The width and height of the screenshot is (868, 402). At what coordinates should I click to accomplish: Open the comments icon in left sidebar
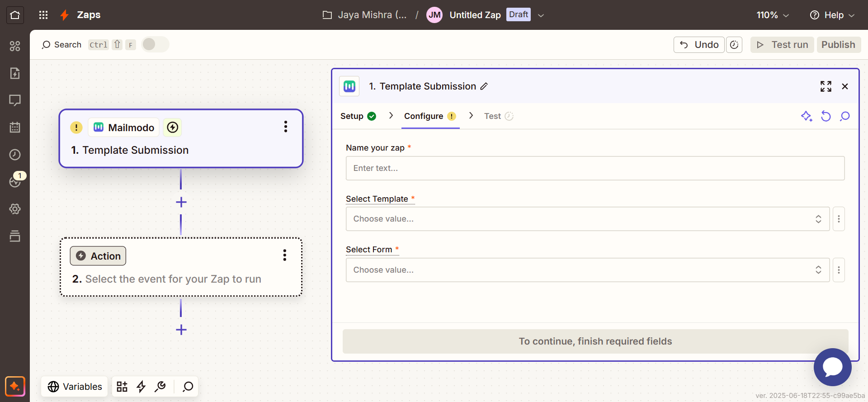pos(15,100)
